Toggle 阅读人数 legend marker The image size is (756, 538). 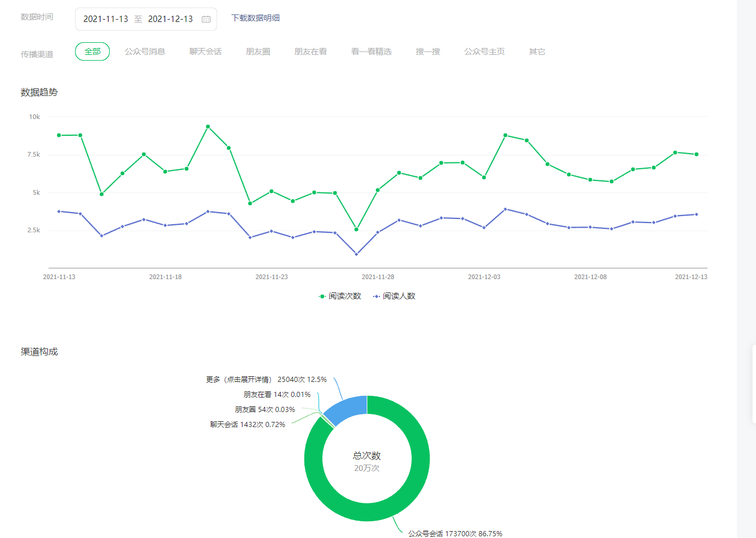pos(377,296)
